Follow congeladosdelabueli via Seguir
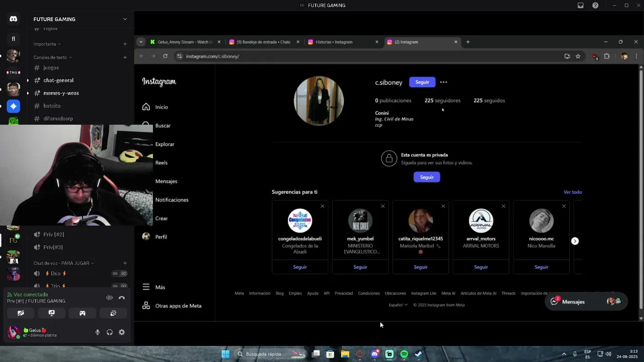 300,267
